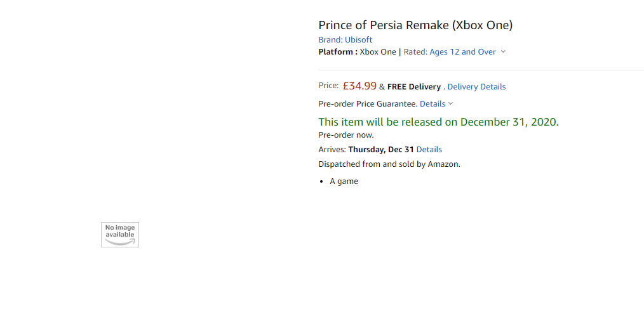
Task: Open the Details link next to Arrives date
Action: tap(429, 150)
